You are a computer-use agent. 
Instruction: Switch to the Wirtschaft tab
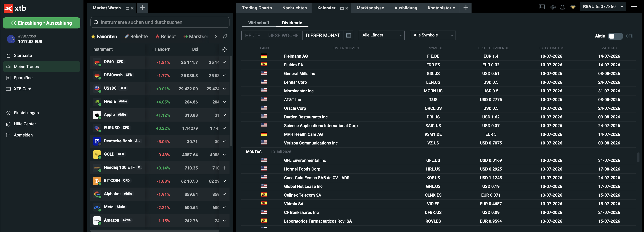[x=259, y=23]
